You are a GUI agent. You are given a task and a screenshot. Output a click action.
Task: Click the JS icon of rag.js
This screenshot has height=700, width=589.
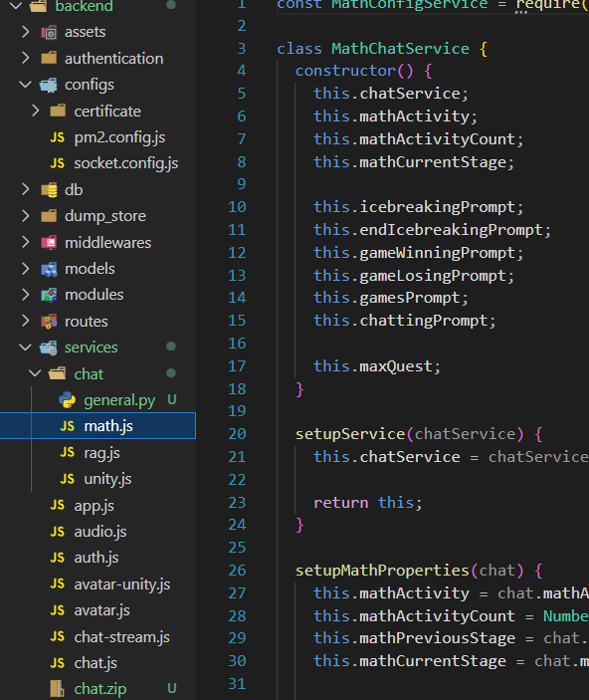(x=68, y=453)
